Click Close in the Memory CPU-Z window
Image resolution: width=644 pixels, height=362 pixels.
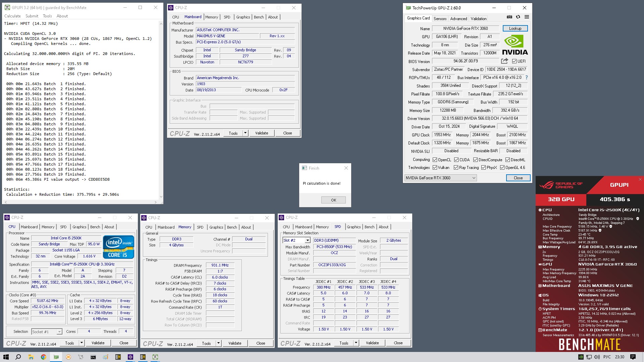(261, 343)
